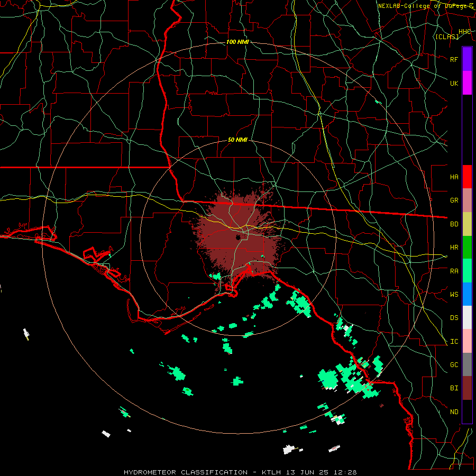Click the HA legend label

[454, 177]
